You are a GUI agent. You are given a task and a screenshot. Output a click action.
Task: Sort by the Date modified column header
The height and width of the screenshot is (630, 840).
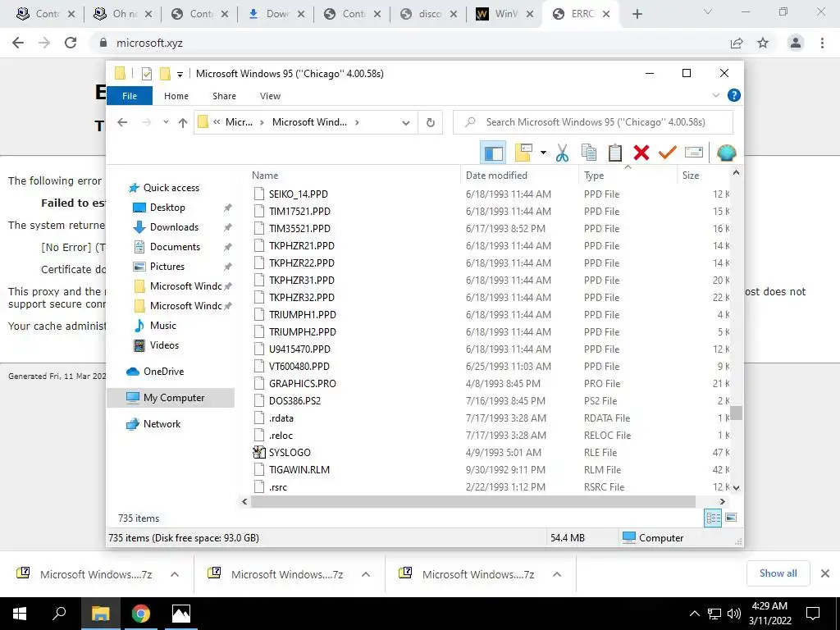[519, 176]
